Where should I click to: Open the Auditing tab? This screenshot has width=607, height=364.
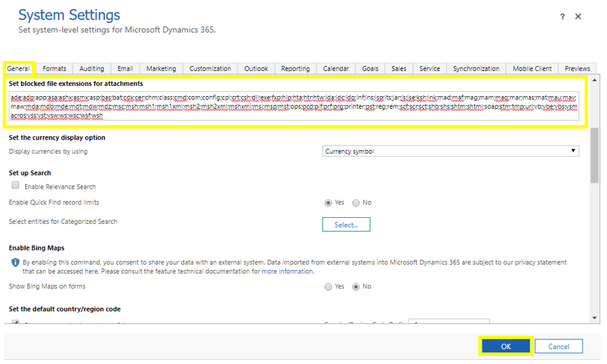tap(91, 68)
